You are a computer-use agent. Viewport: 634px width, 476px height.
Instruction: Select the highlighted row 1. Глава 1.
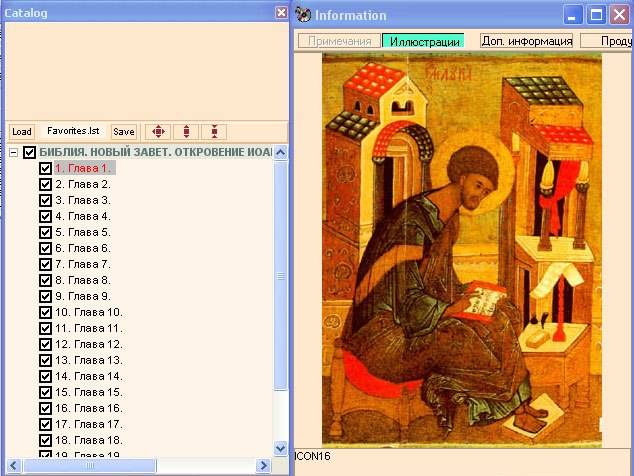85,168
